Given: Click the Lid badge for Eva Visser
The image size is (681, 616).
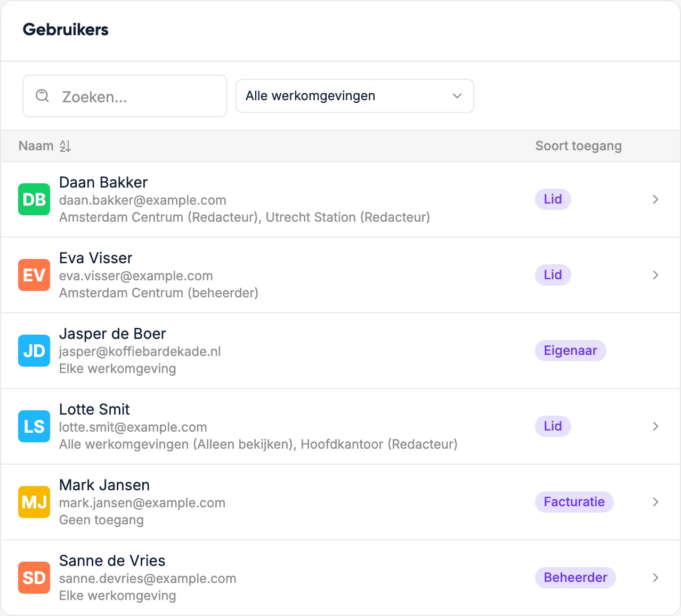Looking at the screenshot, I should [x=553, y=275].
